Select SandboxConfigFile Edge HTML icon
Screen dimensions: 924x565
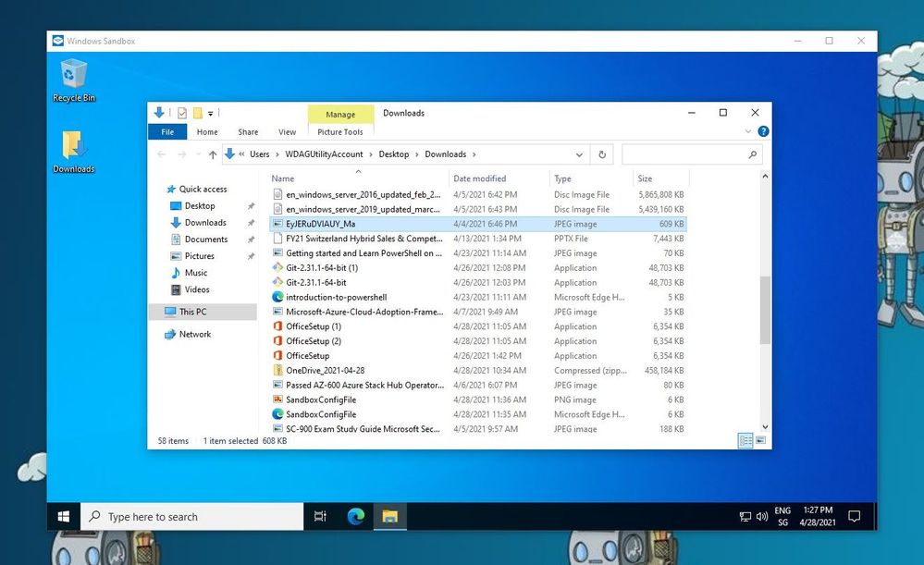click(277, 414)
